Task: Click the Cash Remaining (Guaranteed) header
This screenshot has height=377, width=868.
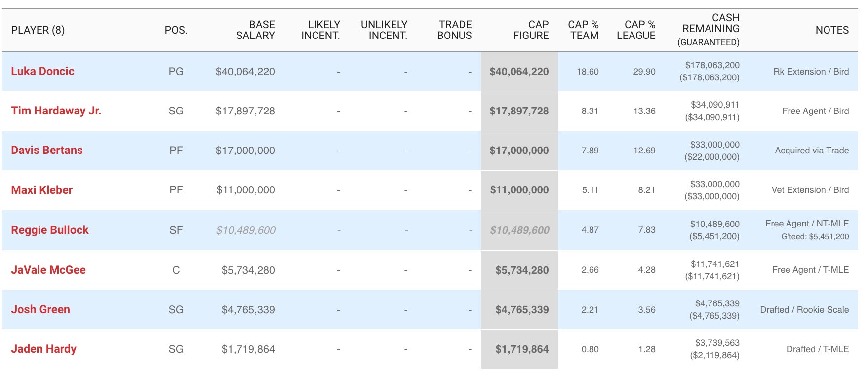Action: (x=710, y=30)
